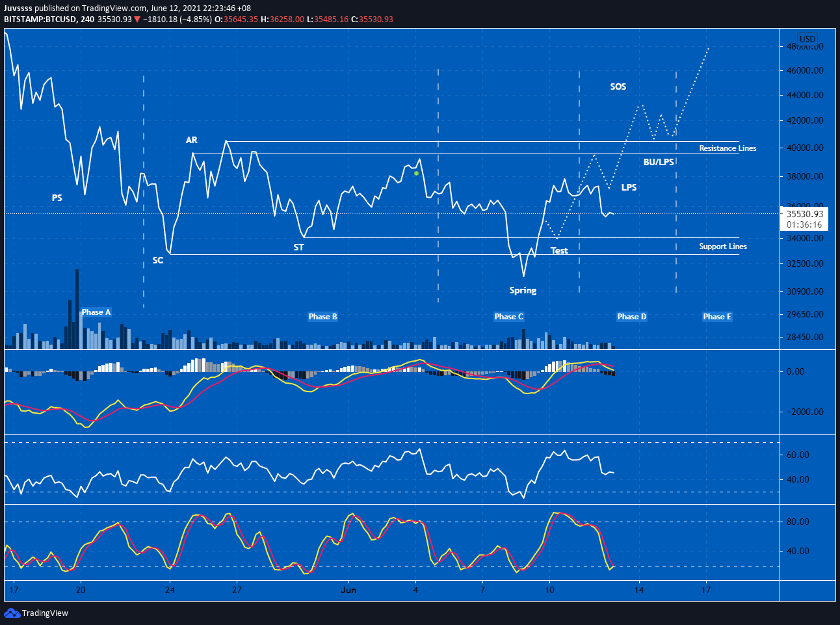The width and height of the screenshot is (840, 625).
Task: Click the 20 date on time axis
Action: click(81, 591)
